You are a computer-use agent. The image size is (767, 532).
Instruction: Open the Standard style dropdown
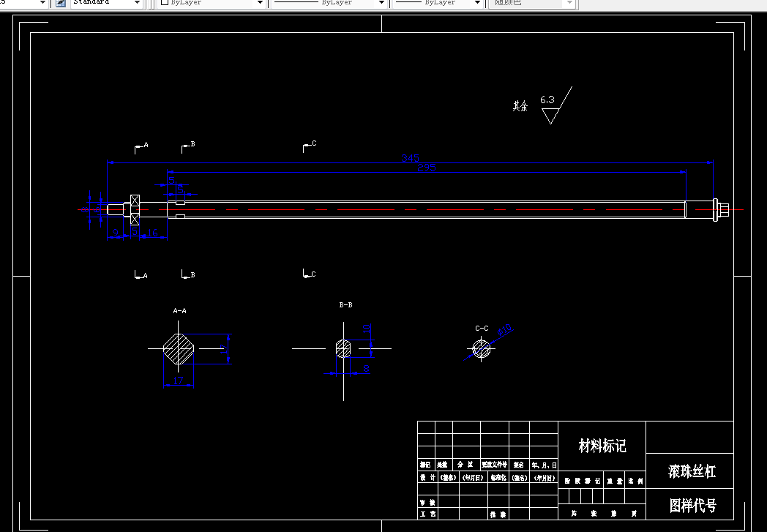click(x=138, y=3)
